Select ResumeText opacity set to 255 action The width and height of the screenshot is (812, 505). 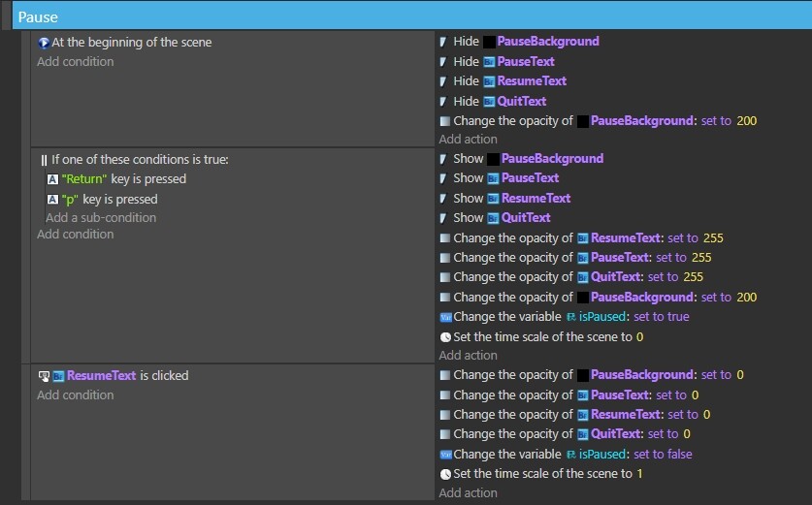click(581, 238)
